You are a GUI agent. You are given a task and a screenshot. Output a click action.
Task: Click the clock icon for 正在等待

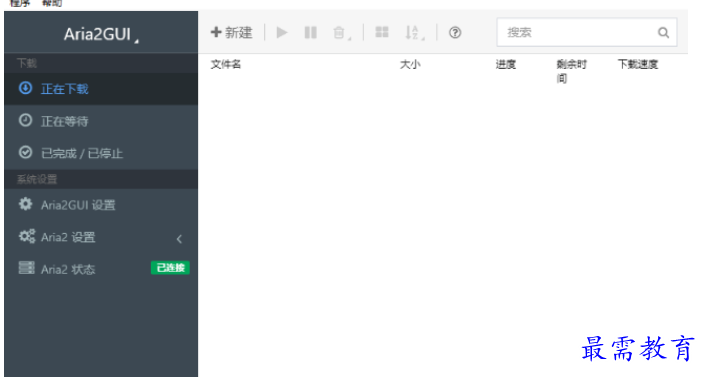[x=26, y=120]
